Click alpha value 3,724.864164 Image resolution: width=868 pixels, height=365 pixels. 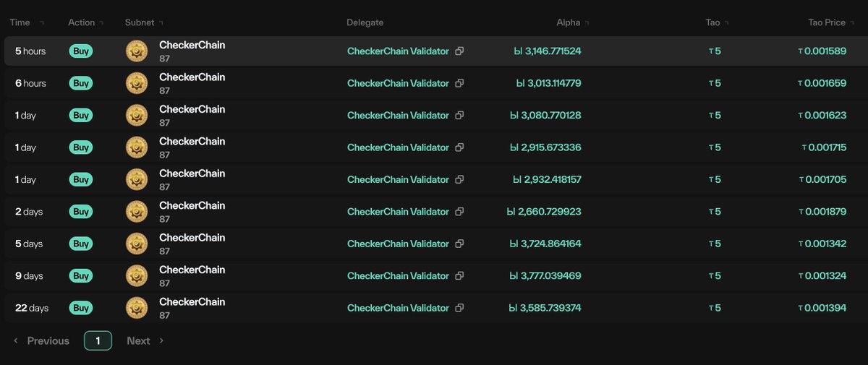point(545,244)
